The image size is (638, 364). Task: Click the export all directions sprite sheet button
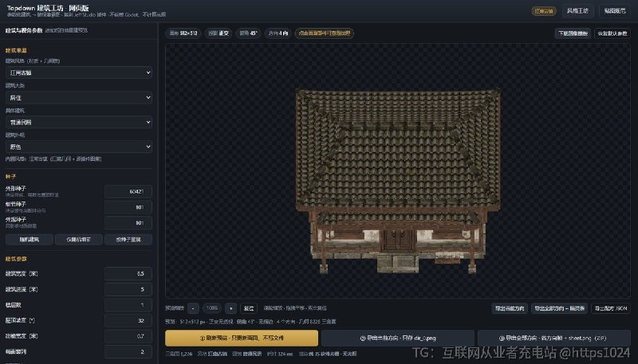pos(560,308)
